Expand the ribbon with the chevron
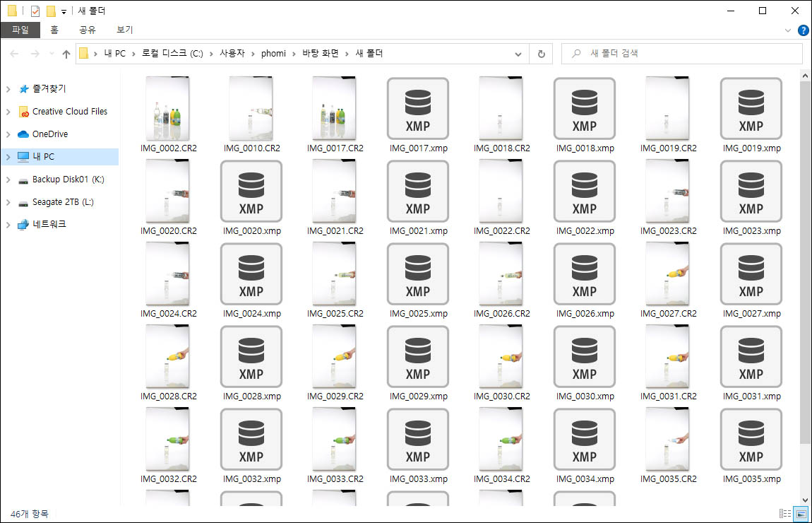 [788, 30]
